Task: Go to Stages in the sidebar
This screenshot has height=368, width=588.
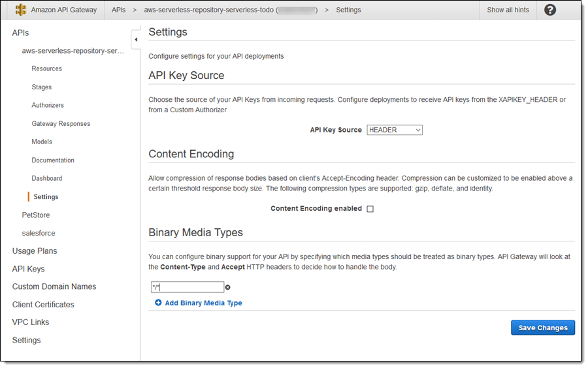Action: (41, 87)
